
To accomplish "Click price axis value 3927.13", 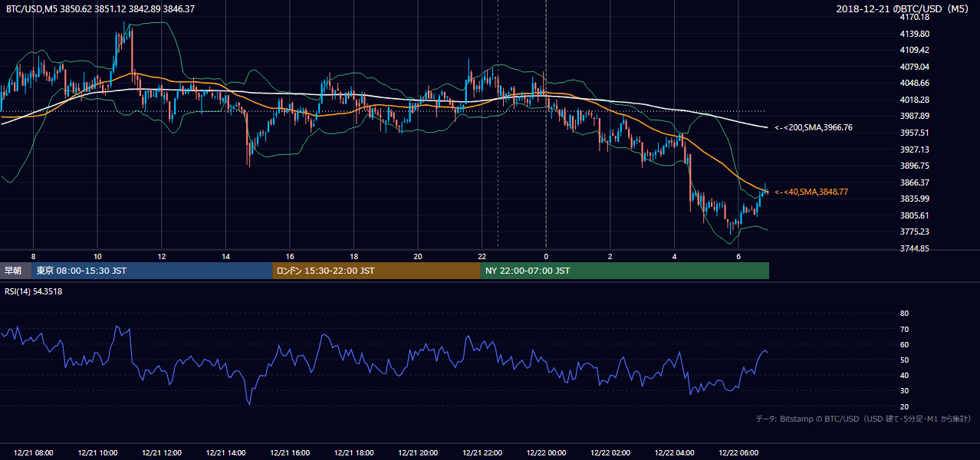I will click(915, 149).
